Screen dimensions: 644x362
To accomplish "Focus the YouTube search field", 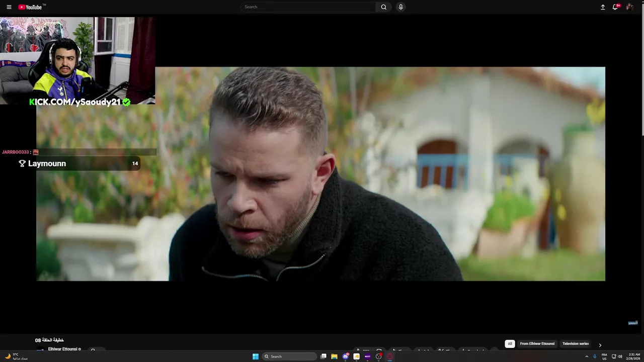I will click(308, 7).
